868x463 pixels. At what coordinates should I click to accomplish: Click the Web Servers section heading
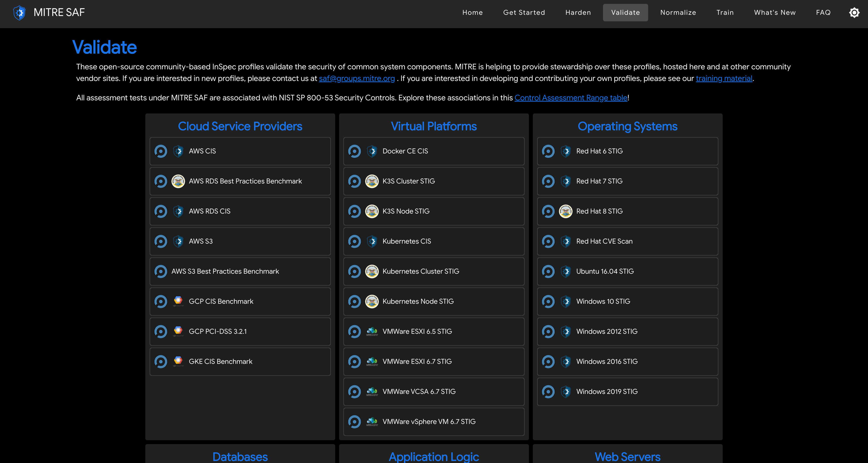(x=628, y=457)
